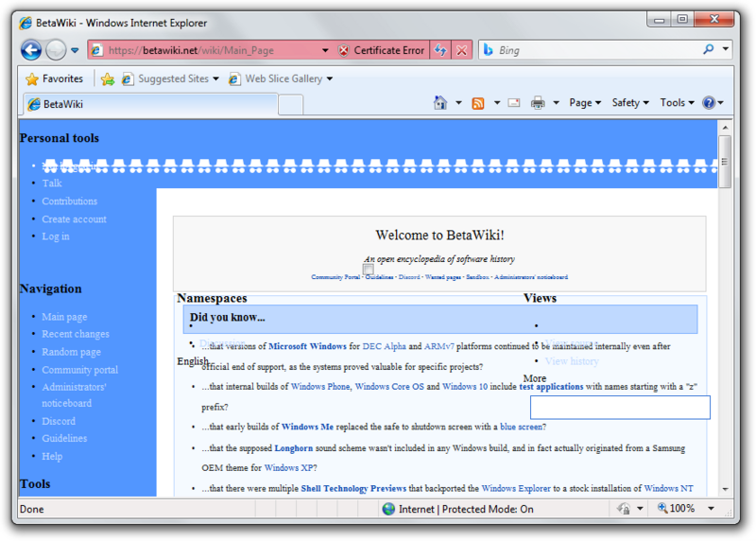Go to Main page in Navigation

(64, 317)
